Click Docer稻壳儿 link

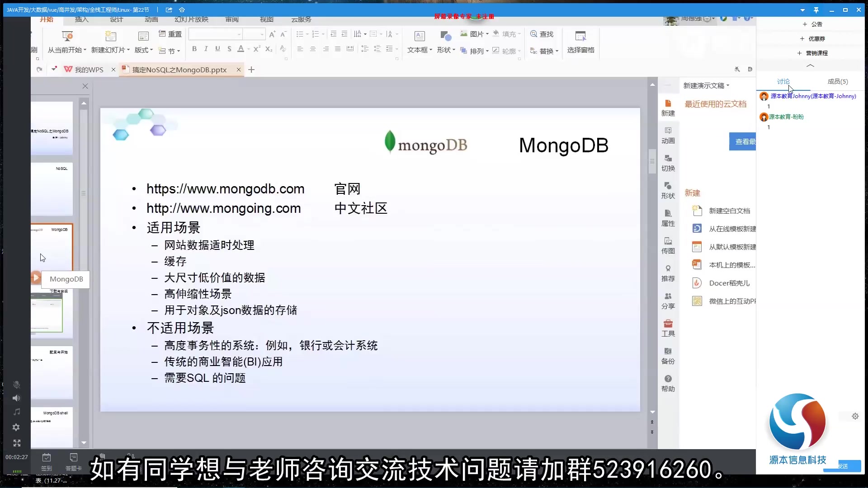tap(729, 283)
